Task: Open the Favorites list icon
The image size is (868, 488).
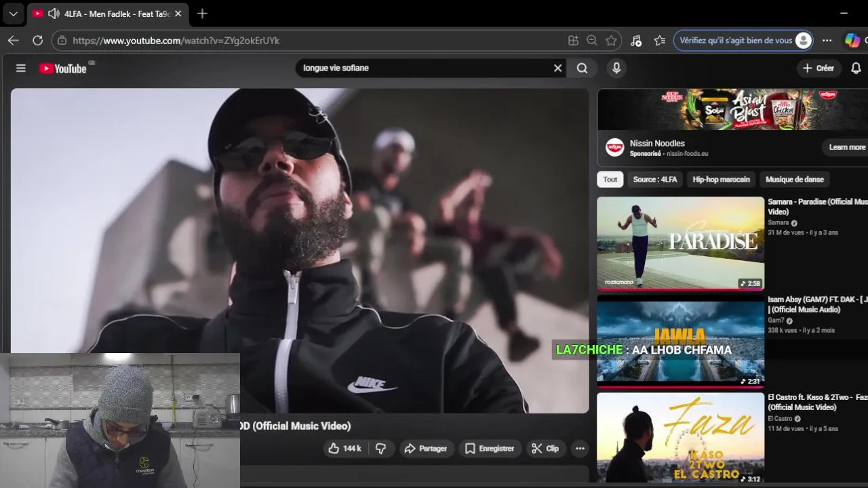Action: point(660,41)
